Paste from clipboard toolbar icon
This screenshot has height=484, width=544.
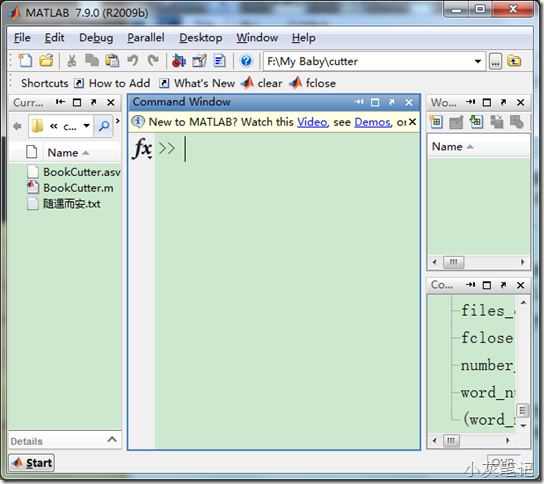[112, 61]
